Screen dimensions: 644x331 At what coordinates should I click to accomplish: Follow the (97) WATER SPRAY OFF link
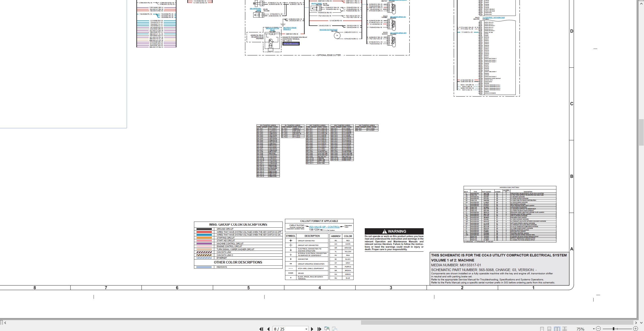point(398,33)
